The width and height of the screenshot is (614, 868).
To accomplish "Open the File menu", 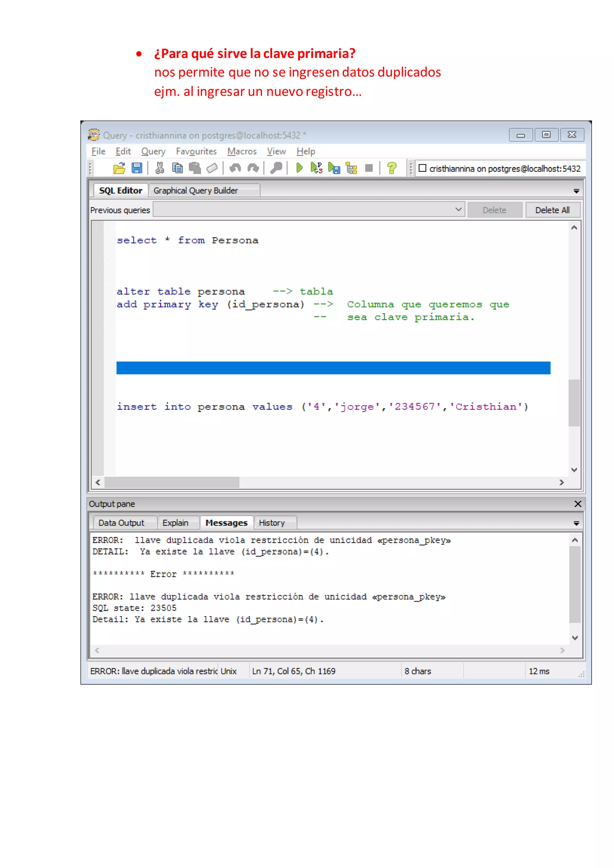I will [98, 152].
